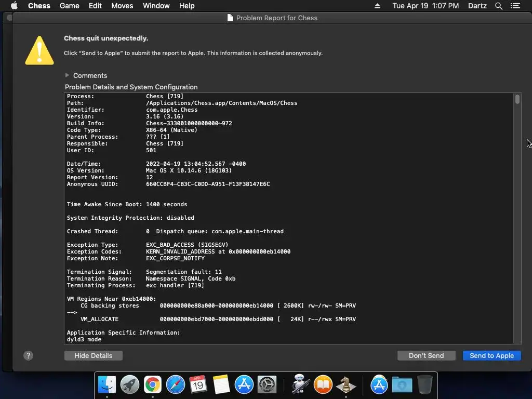Launch Launchpad rocket icon in Dock

pyautogui.click(x=129, y=385)
